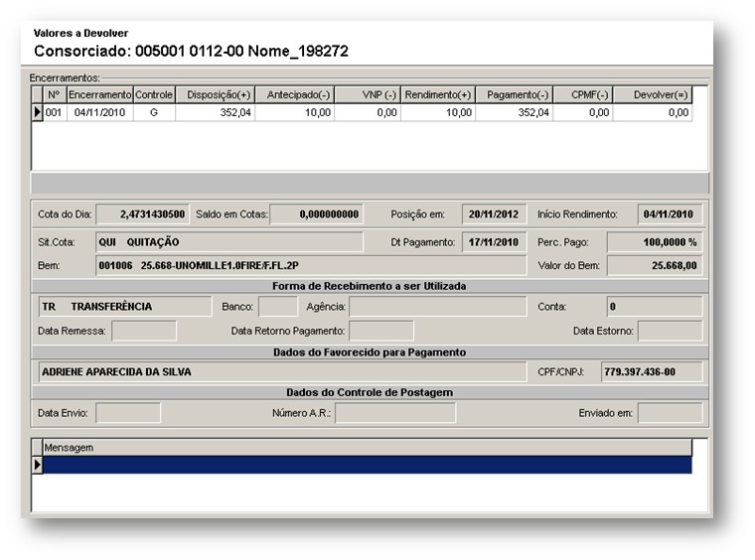
Task: Click the Cota do Dia field
Action: tap(142, 214)
